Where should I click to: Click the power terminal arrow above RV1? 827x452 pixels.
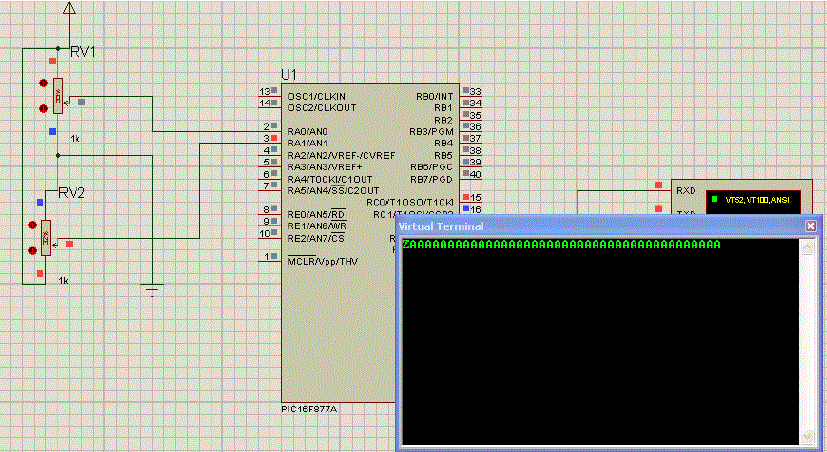point(69,10)
